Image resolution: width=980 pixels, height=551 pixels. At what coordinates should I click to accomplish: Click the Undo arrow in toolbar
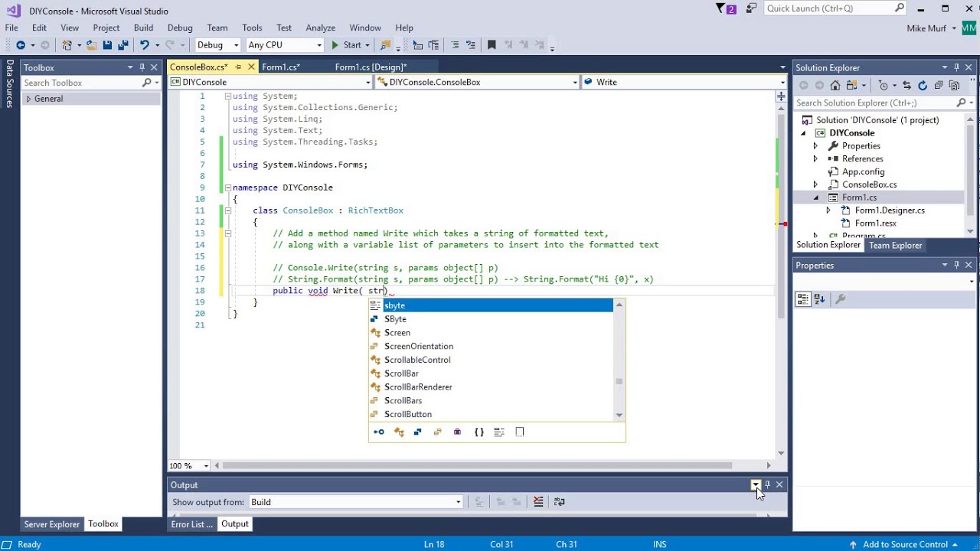click(x=144, y=45)
